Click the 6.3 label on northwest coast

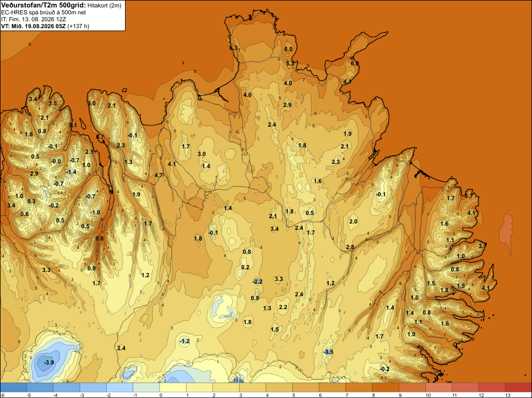234,48
